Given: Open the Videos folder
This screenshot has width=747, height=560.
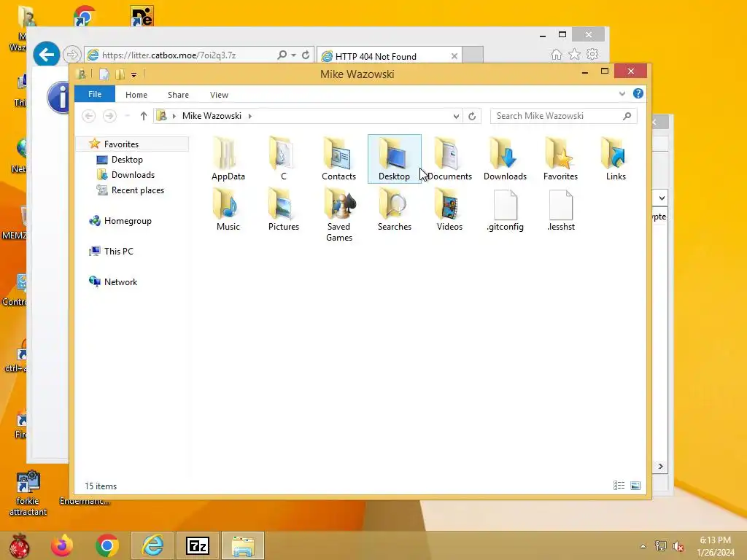Looking at the screenshot, I should pos(449,209).
